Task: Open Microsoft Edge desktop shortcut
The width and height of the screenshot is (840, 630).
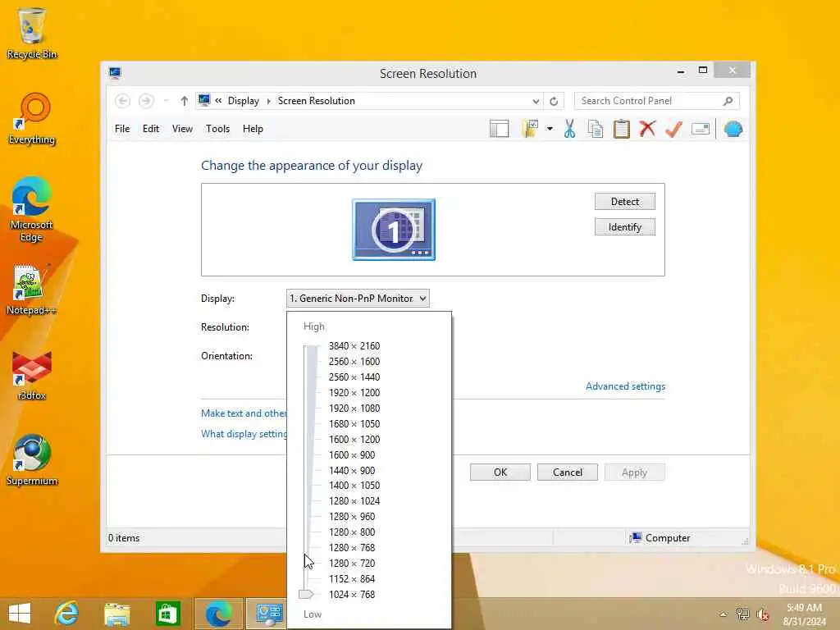Action: tap(32, 210)
